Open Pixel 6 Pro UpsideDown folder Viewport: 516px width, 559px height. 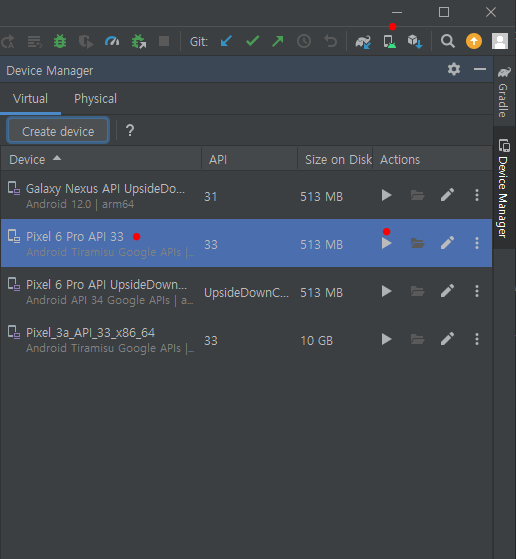click(417, 291)
